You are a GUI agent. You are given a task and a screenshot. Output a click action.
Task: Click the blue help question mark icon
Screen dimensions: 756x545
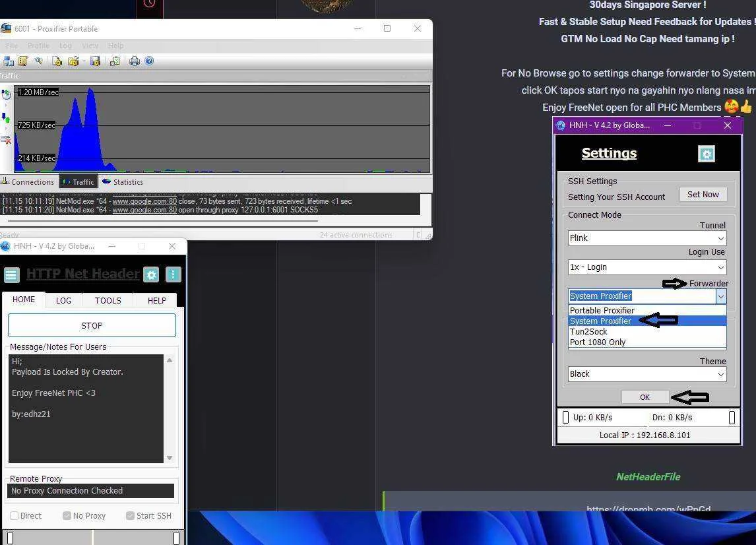pos(150,61)
